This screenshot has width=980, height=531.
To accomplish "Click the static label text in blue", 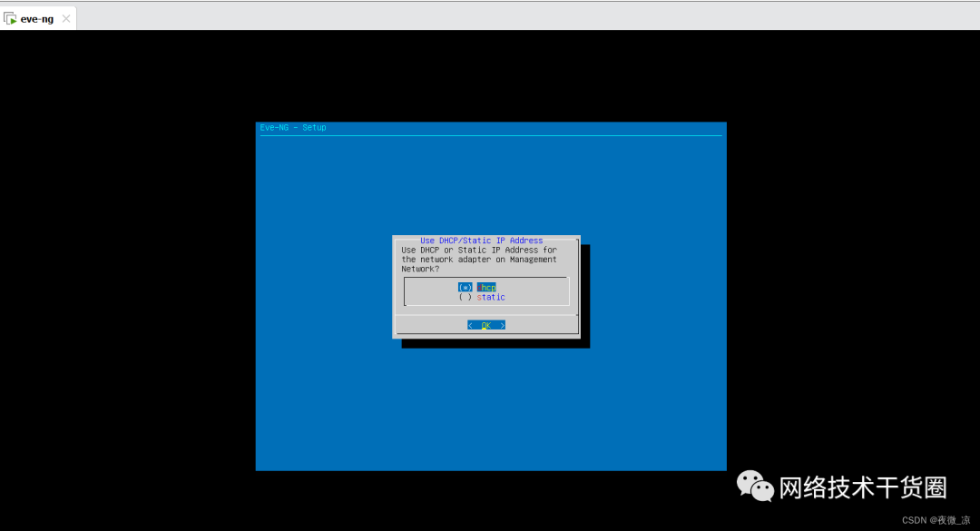I will pyautogui.click(x=491, y=297).
